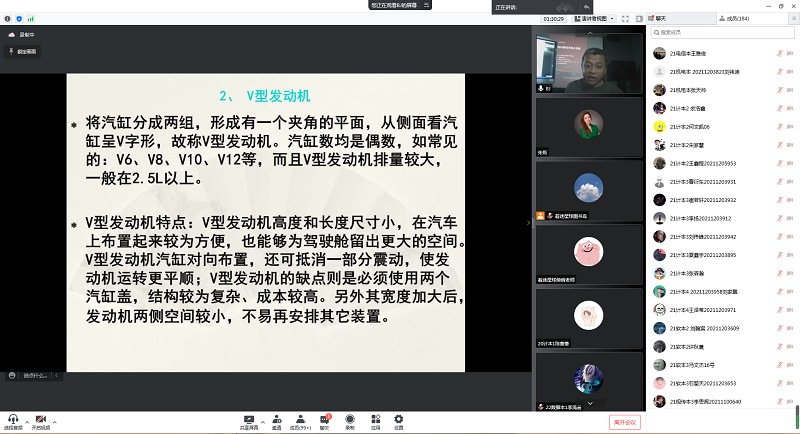Select the woman in green avatar tile
800x434 pixels.
point(589,127)
